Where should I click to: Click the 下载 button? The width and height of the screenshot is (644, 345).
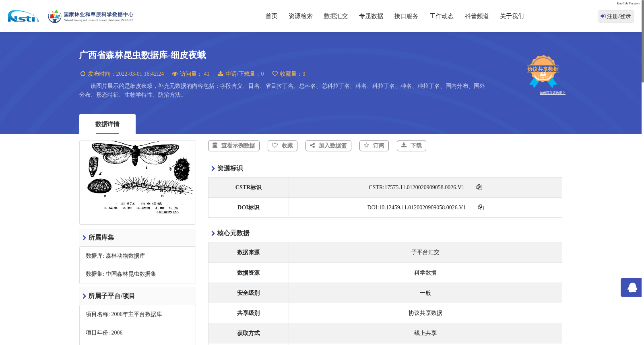[x=411, y=146]
